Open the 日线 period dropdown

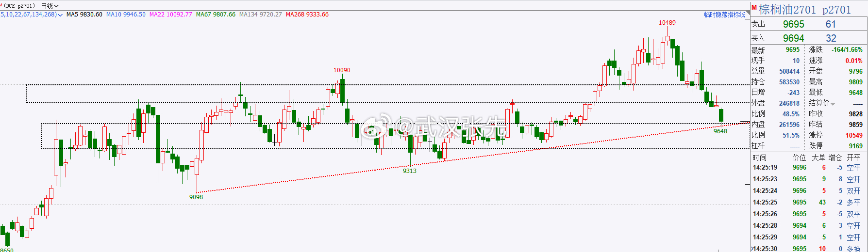coord(50,6)
